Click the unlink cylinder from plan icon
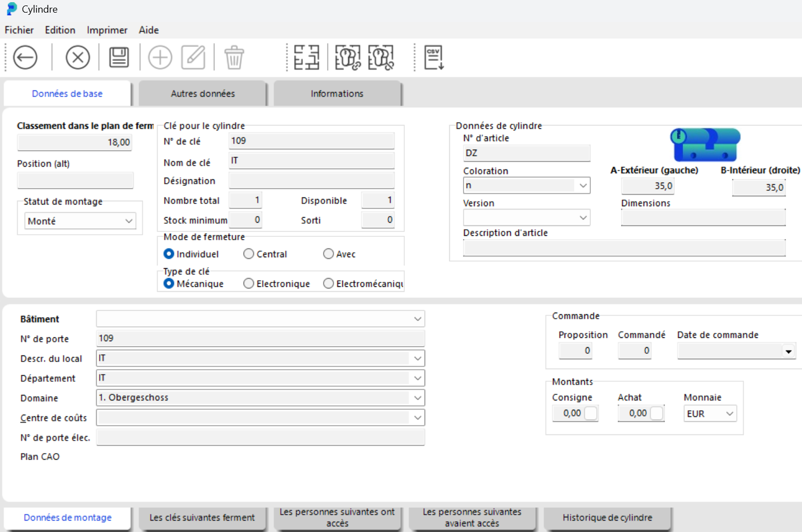The image size is (802, 532). click(381, 58)
